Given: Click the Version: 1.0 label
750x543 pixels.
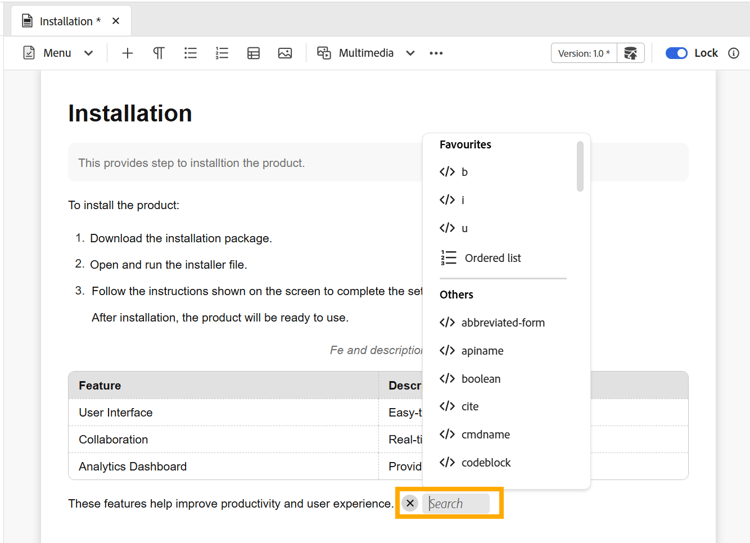Looking at the screenshot, I should [x=584, y=53].
